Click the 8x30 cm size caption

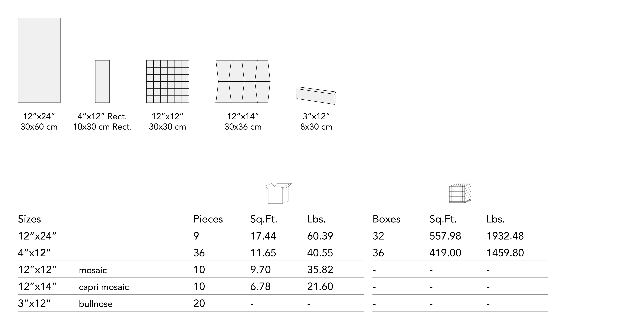tap(316, 127)
